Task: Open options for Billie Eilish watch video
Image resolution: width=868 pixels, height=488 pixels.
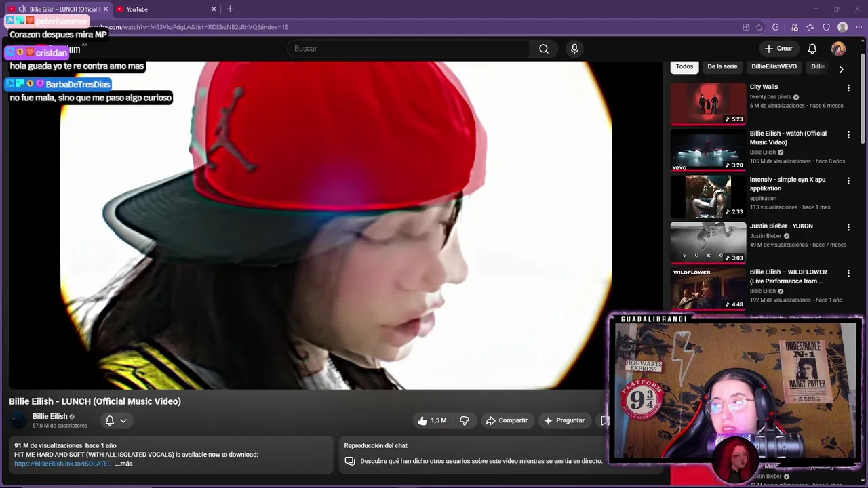Action: tap(848, 135)
